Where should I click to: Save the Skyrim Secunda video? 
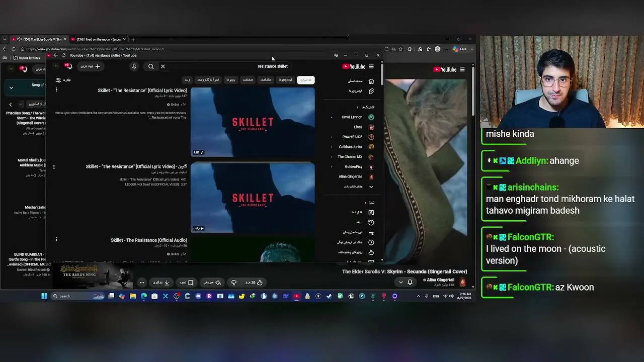pyautogui.click(x=187, y=283)
